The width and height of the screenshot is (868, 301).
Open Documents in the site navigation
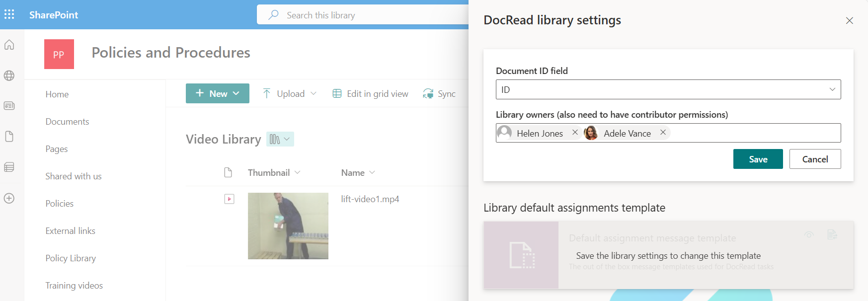(67, 122)
